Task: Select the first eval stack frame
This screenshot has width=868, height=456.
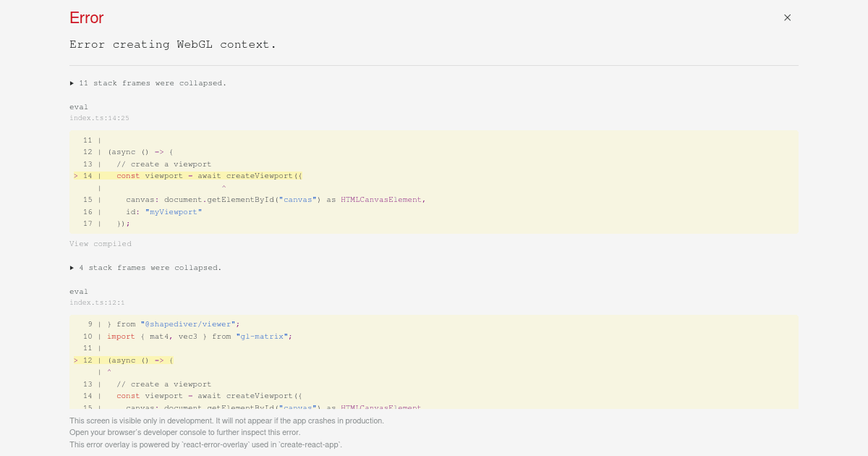Action: (79, 106)
